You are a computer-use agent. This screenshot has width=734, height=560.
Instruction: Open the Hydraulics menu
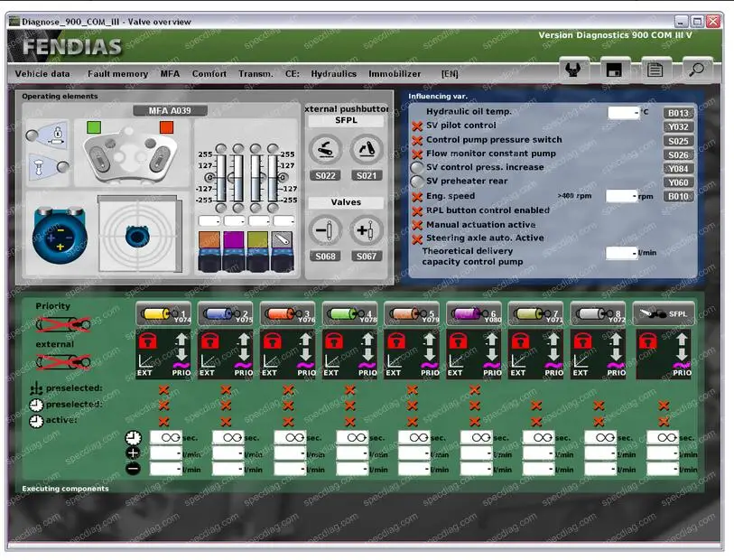click(333, 73)
